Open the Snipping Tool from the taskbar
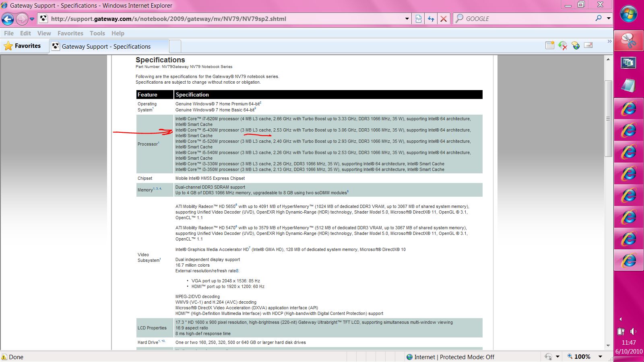 628,40
